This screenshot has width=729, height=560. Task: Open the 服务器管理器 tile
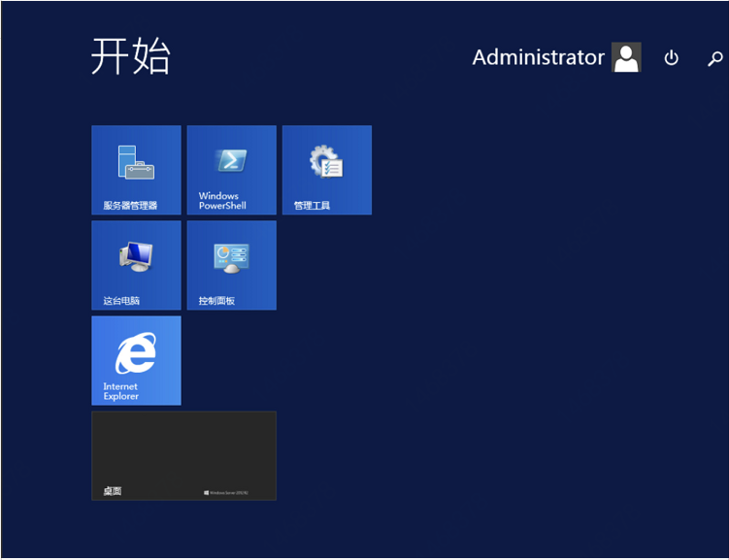(136, 170)
